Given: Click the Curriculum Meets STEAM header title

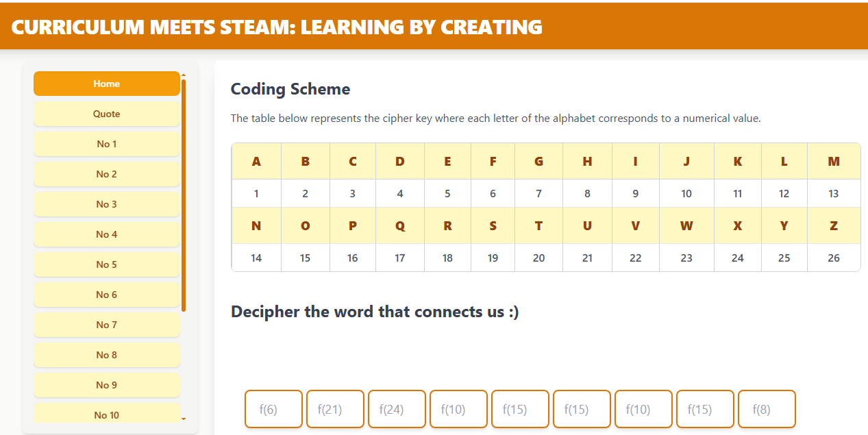Looking at the screenshot, I should (277, 27).
